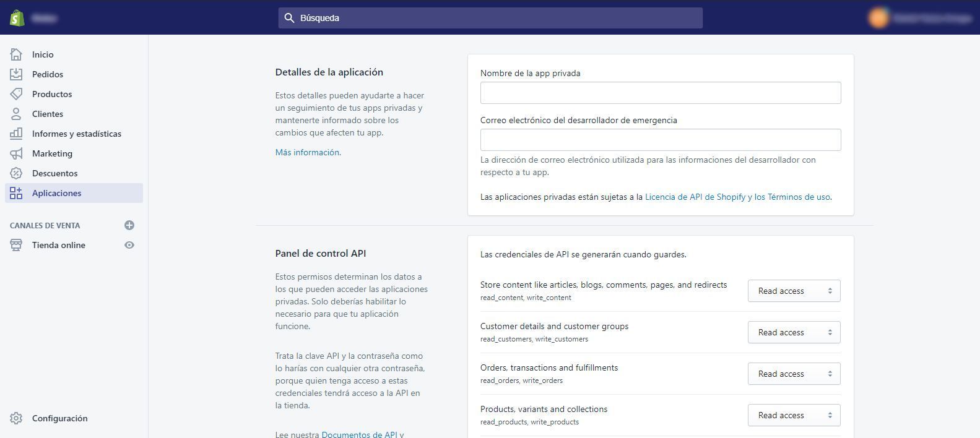Go to Inicio in sidebar

74,54
